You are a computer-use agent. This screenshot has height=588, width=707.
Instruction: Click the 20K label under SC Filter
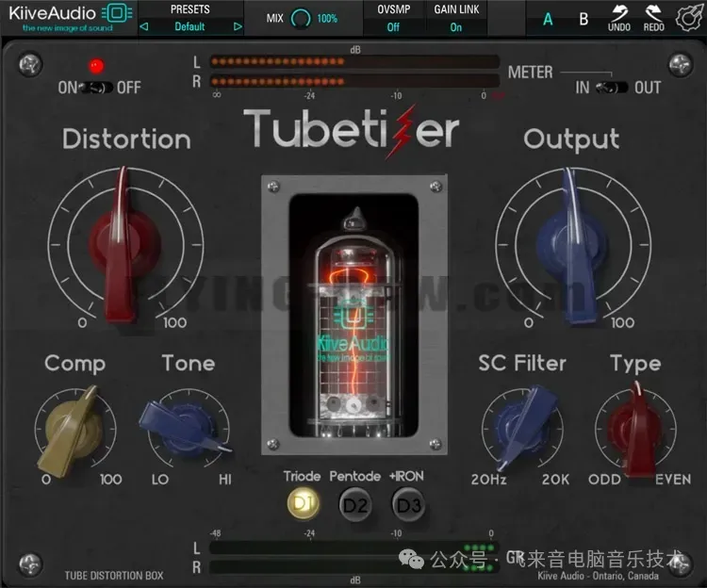click(x=555, y=480)
